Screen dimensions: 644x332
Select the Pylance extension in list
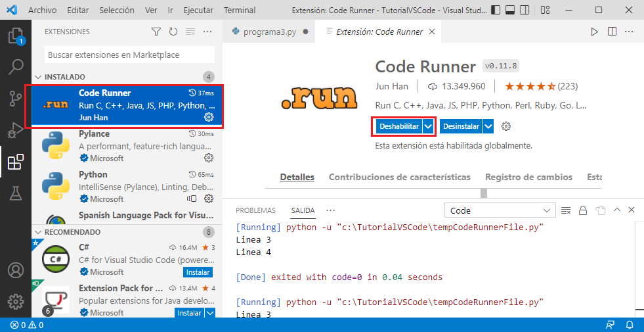tap(127, 146)
